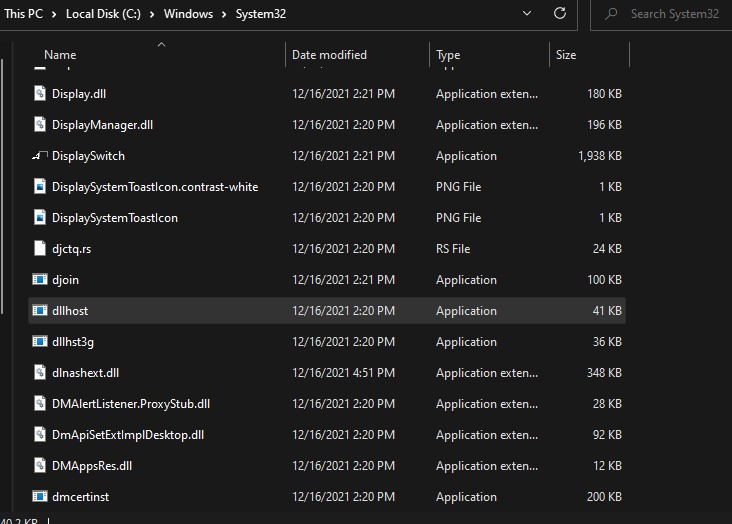Click the Type column header
This screenshot has width=732, height=524.
point(448,55)
